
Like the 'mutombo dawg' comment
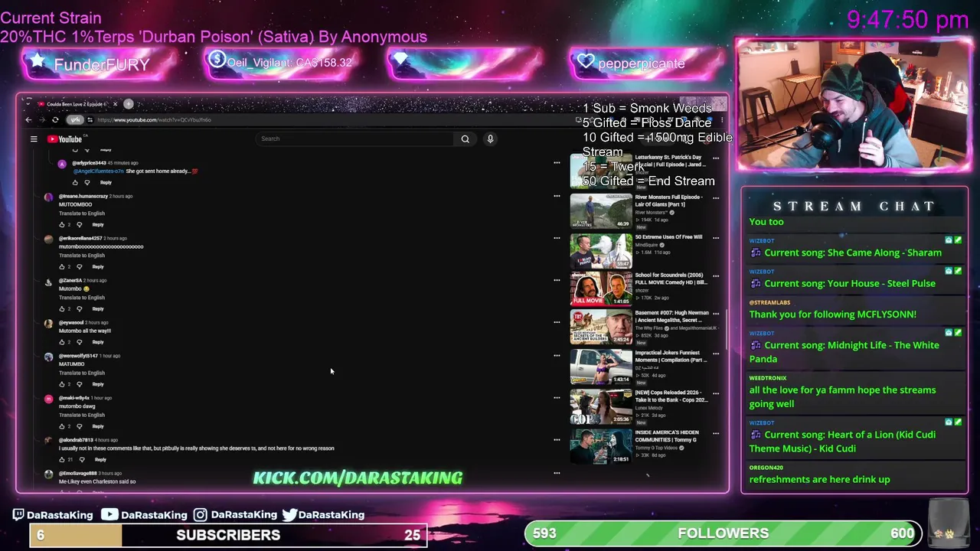[x=62, y=426]
